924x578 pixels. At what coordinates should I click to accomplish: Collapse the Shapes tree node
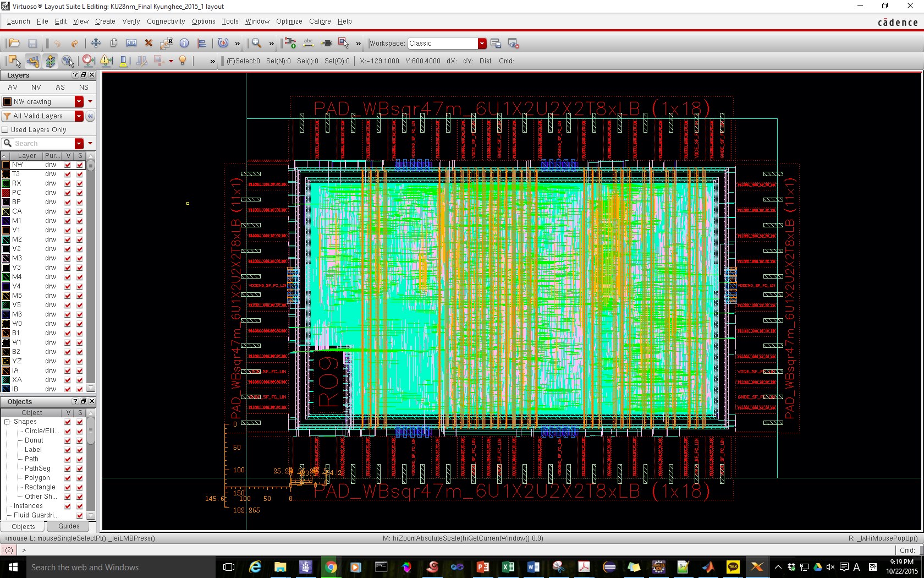click(x=7, y=422)
